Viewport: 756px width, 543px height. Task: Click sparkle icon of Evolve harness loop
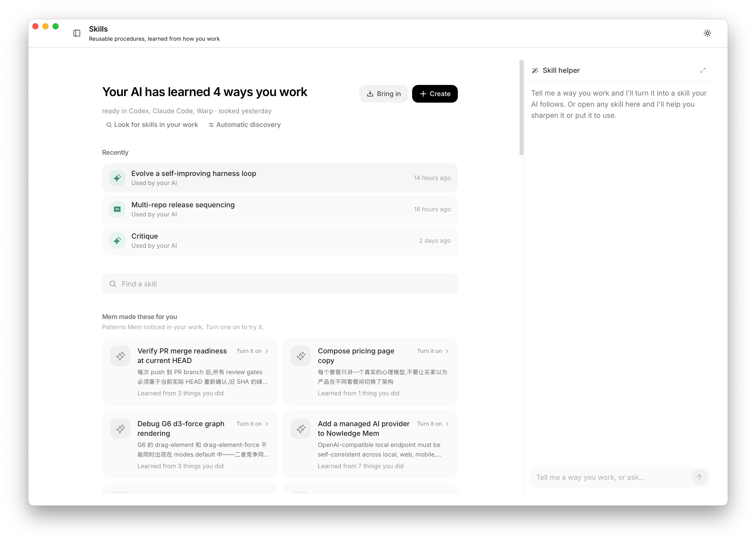(117, 178)
